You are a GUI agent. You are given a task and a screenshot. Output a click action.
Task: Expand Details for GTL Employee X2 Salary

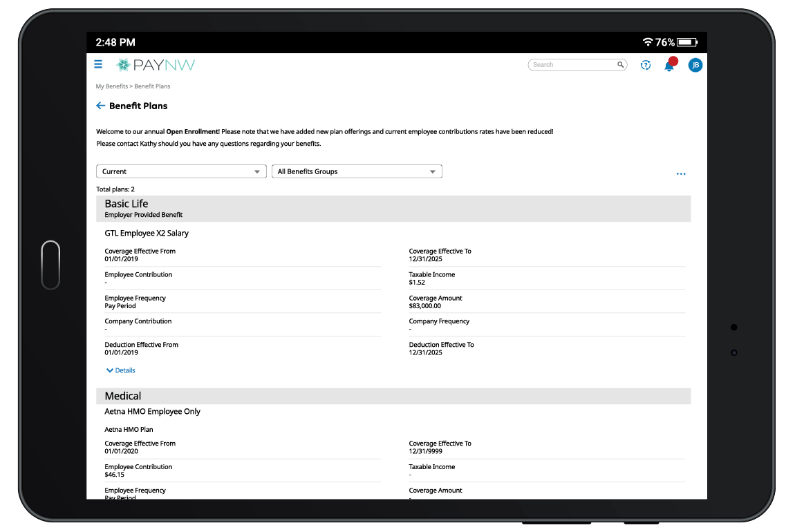pyautogui.click(x=120, y=370)
